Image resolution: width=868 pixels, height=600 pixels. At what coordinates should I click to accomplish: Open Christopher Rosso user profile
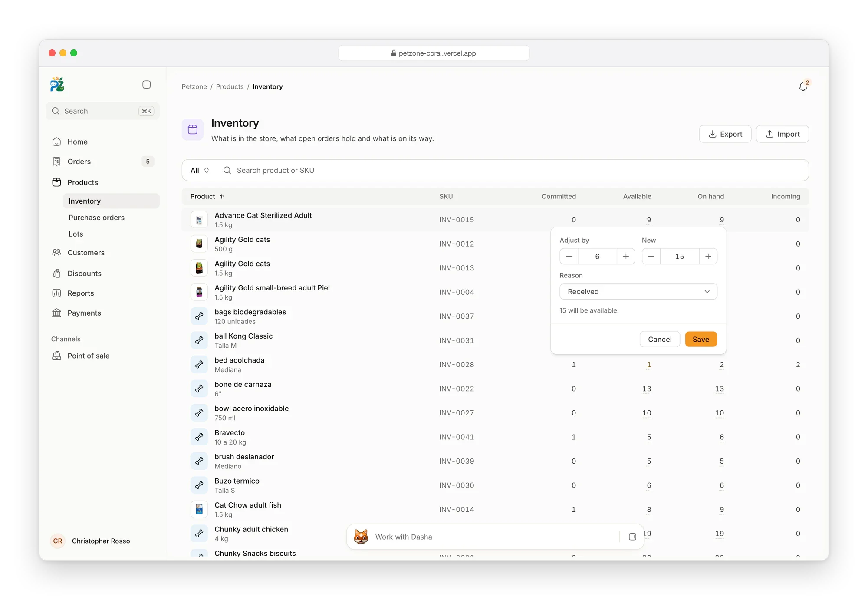click(x=91, y=541)
